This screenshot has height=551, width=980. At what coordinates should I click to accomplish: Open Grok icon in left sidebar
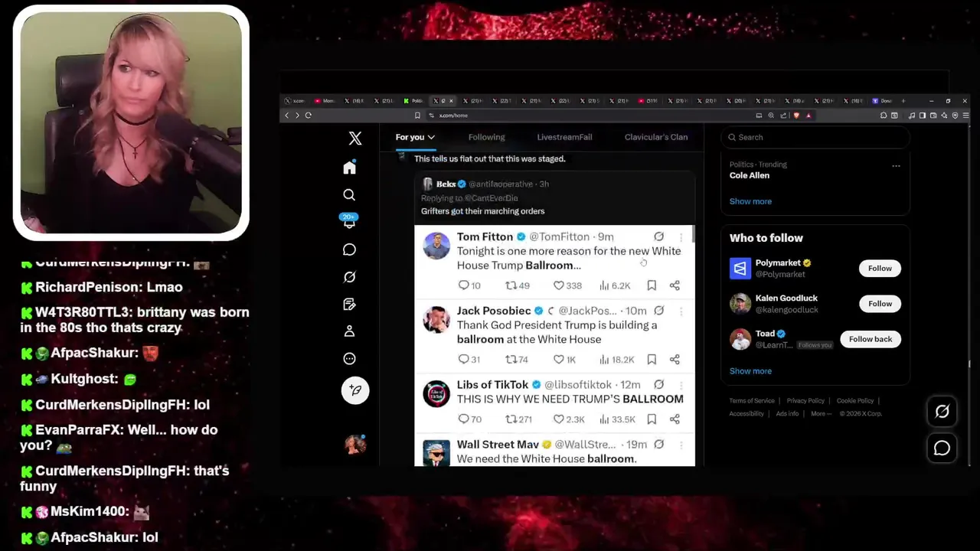(349, 277)
